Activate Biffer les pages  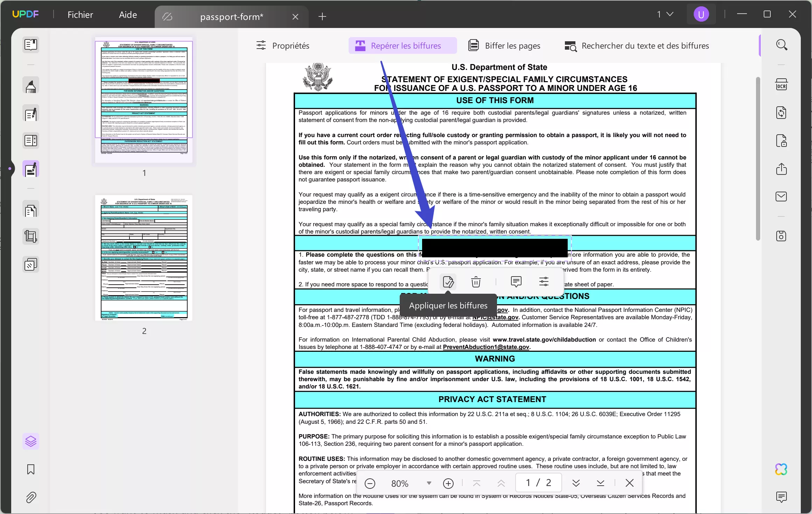tap(504, 45)
